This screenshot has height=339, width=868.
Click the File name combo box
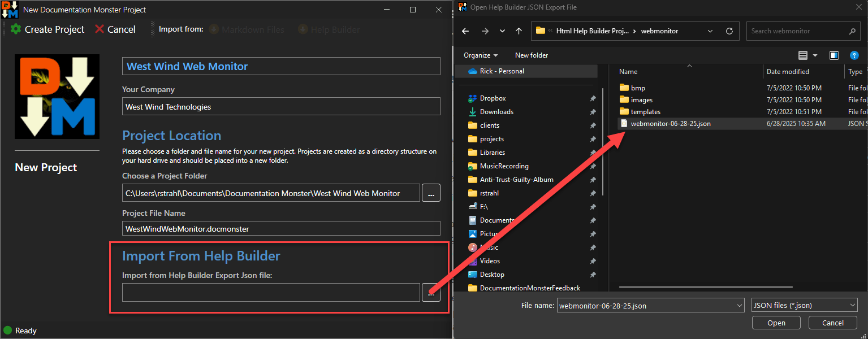[x=651, y=306]
